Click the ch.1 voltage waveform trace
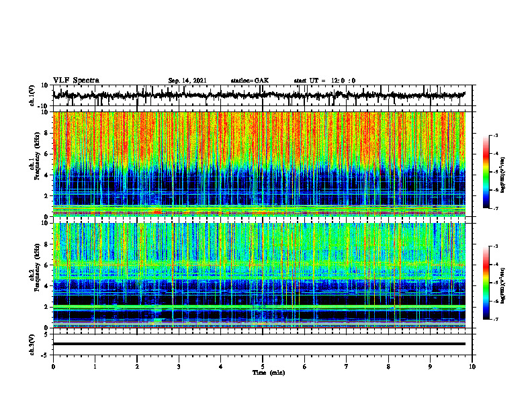The image size is (532, 411). (x=259, y=95)
